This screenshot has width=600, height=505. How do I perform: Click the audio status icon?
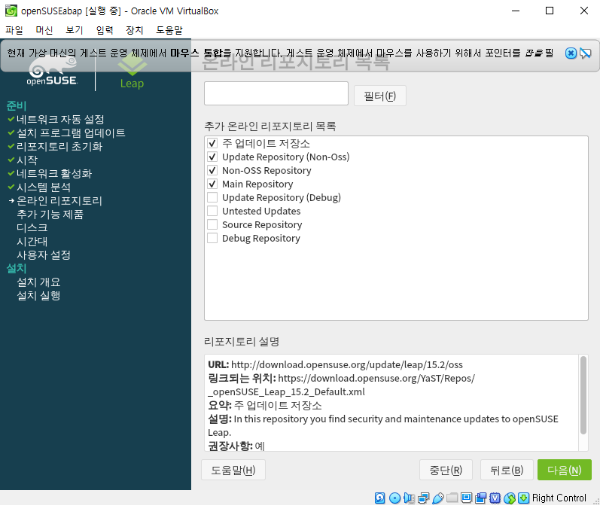point(409,498)
